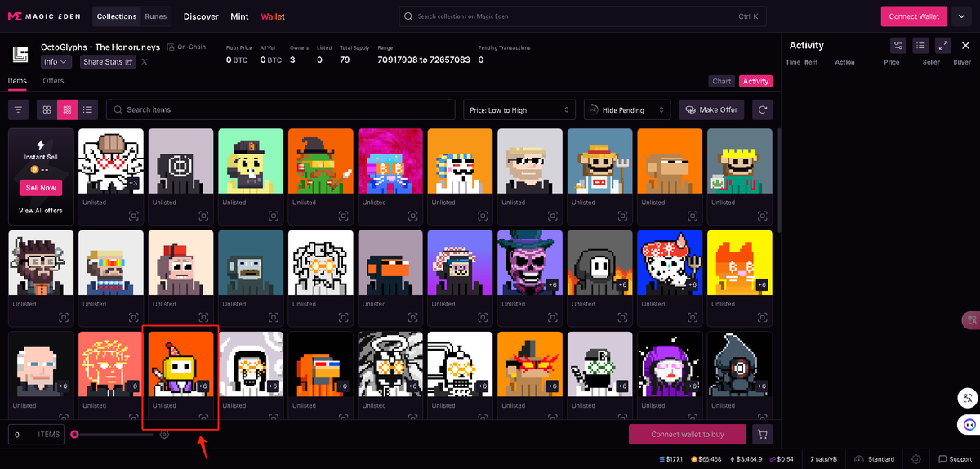Open the orange party-hat robot NFT thumbnail

pyautogui.click(x=180, y=364)
